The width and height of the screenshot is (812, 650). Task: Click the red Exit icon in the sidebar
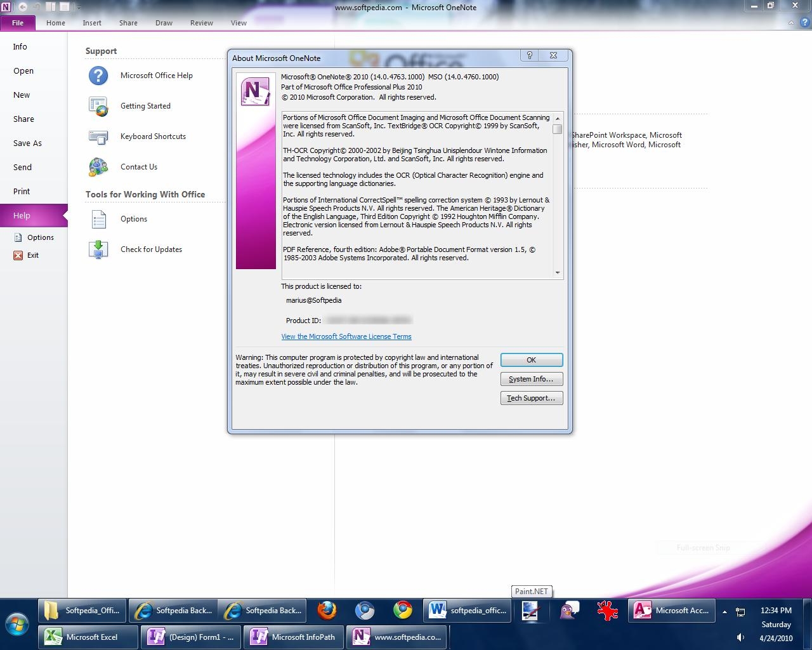tap(18, 255)
